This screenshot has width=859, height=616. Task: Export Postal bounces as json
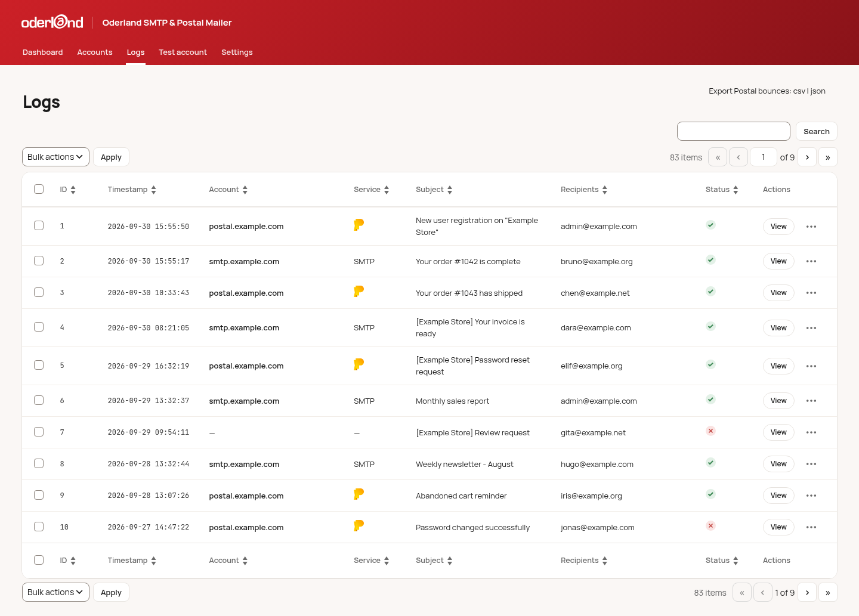pyautogui.click(x=818, y=91)
